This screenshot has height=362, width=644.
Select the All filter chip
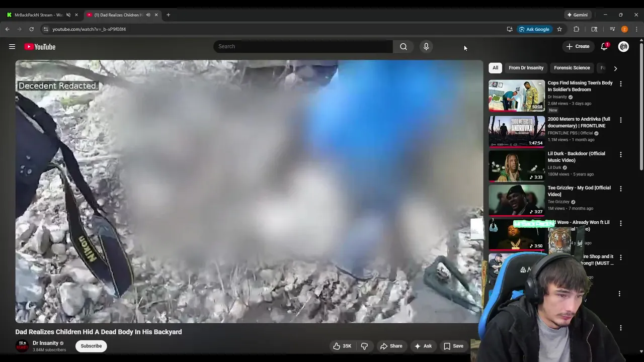click(495, 68)
